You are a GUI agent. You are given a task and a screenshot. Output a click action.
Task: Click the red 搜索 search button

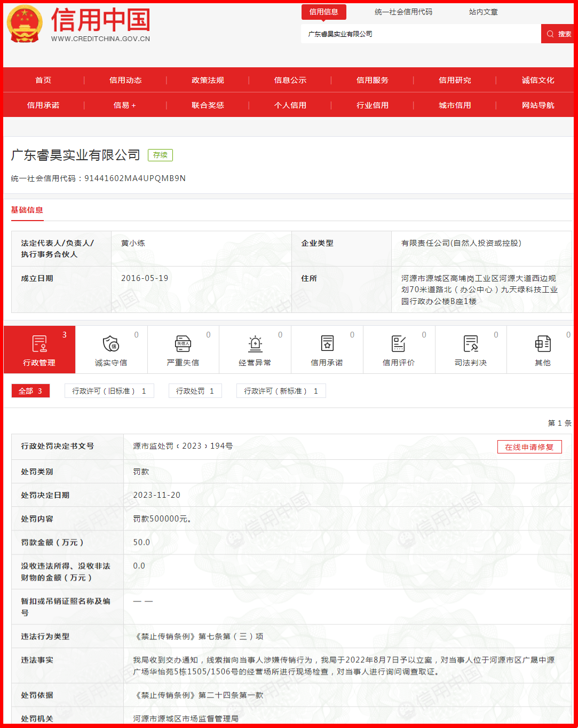(x=558, y=34)
